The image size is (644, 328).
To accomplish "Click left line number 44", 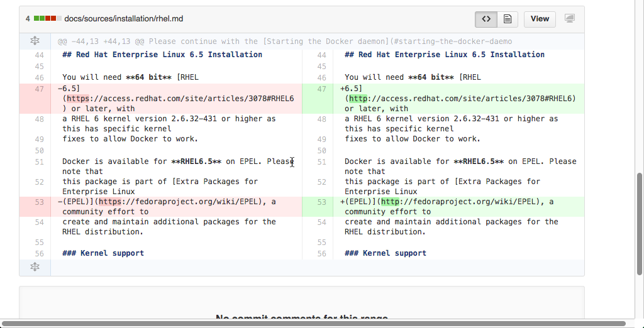I will tap(39, 55).
